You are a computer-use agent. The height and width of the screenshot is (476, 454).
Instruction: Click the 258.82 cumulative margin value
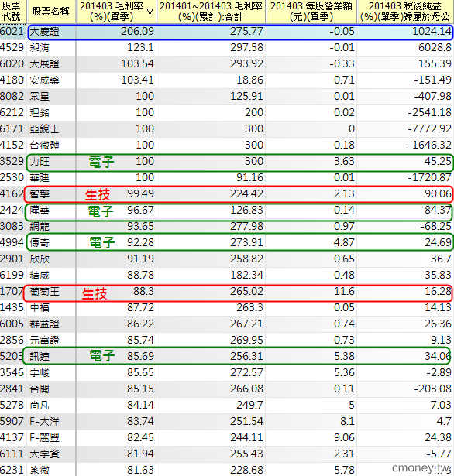pos(246,259)
